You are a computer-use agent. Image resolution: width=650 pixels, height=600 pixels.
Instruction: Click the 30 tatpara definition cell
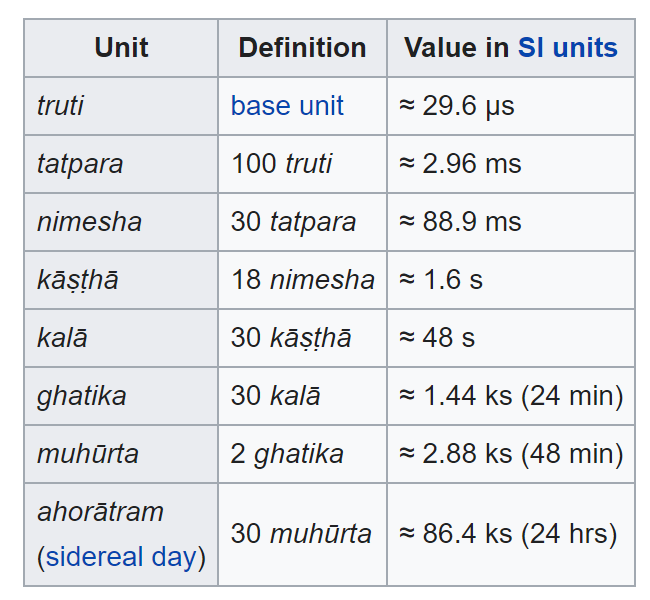click(302, 222)
